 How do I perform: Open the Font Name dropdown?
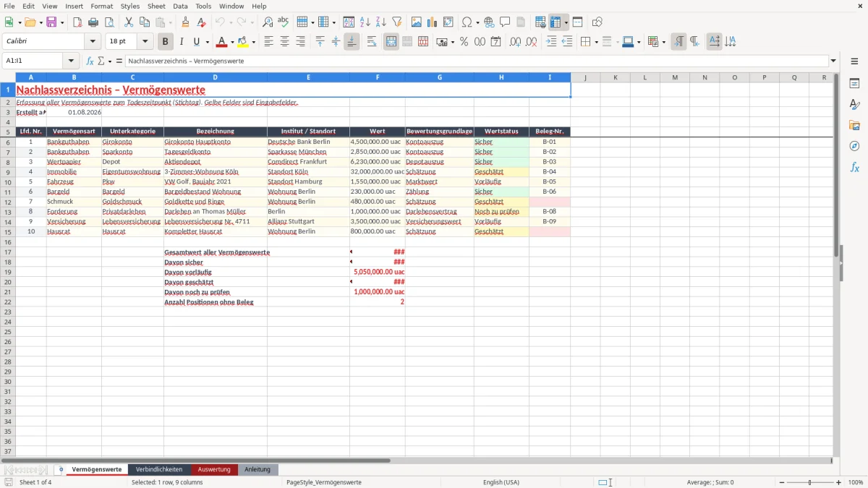click(93, 42)
